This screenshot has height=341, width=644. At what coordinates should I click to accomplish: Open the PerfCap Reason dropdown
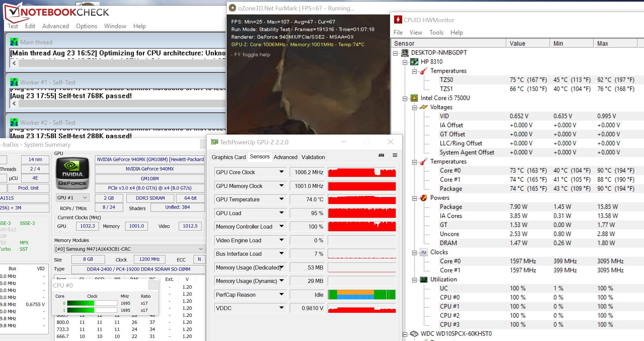pos(281,294)
